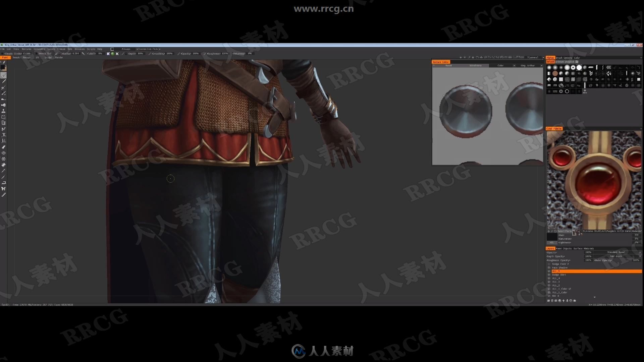The width and height of the screenshot is (644, 362).
Task: Open Standard Blend mode dropdown
Action: [617, 252]
